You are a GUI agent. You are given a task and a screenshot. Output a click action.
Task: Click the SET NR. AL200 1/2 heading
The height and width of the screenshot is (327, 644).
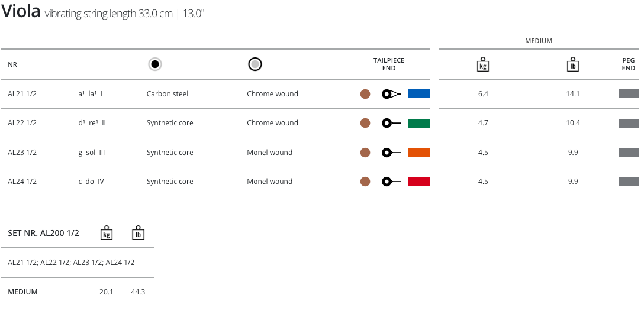tap(43, 234)
